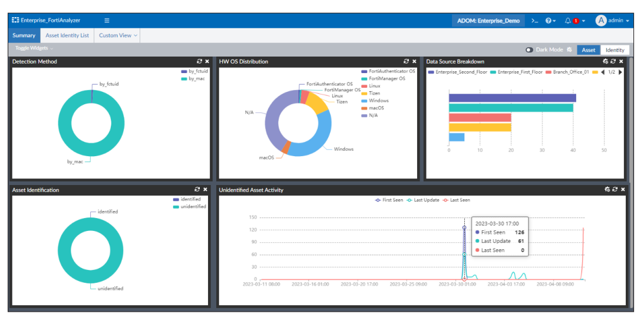Open the Enterprise_FortiAnalyzer app grid icon
644x327 pixels.
coord(15,20)
